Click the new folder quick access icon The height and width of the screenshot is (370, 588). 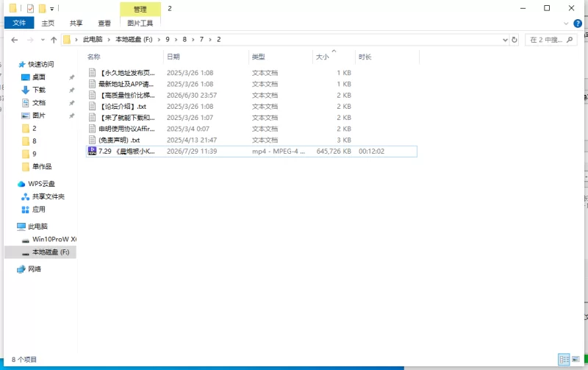pyautogui.click(x=43, y=8)
